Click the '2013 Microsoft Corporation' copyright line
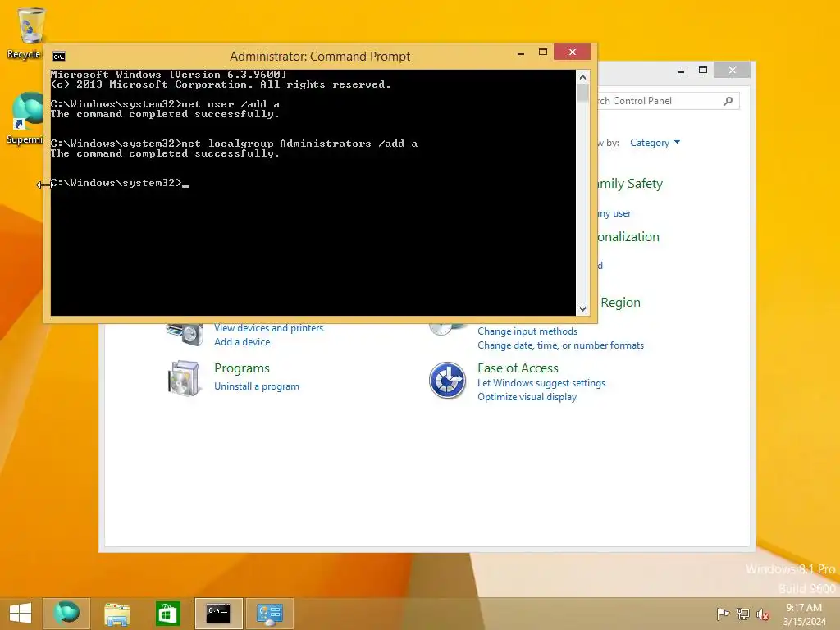 (x=221, y=84)
